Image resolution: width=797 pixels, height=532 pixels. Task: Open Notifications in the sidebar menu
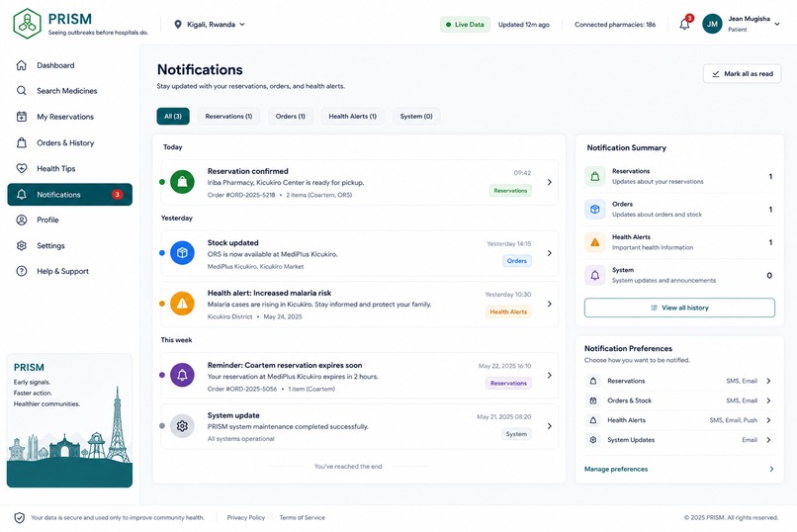click(x=69, y=195)
